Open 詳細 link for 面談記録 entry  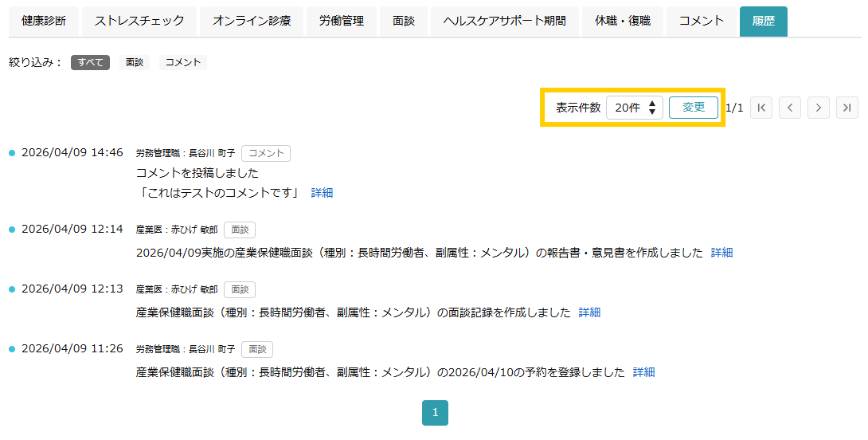coord(589,312)
